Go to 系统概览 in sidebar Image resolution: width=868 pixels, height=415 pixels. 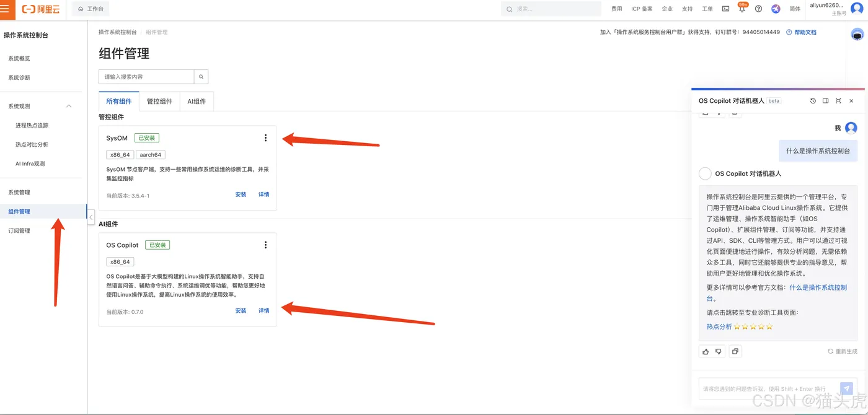tap(19, 58)
